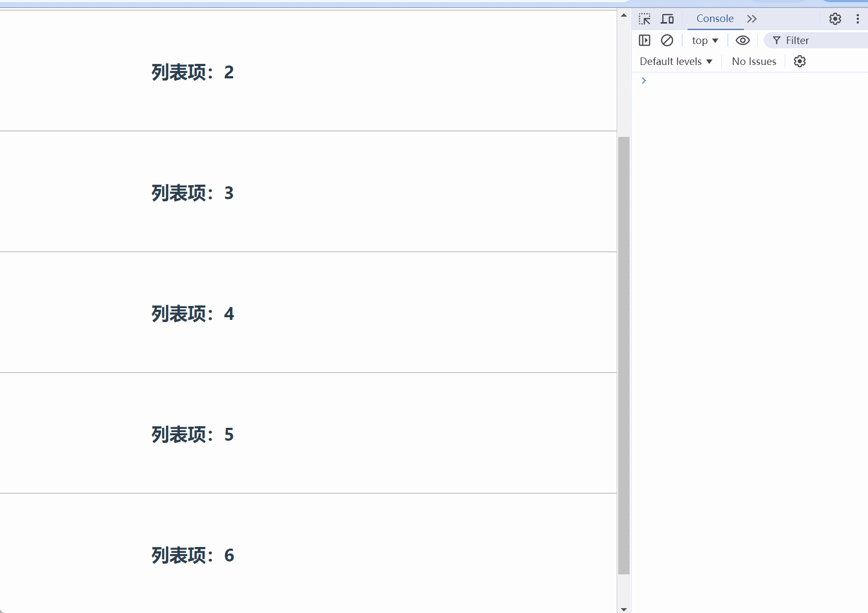Hide console messages via eye visibility toggle
The height and width of the screenshot is (613, 868).
(x=742, y=40)
